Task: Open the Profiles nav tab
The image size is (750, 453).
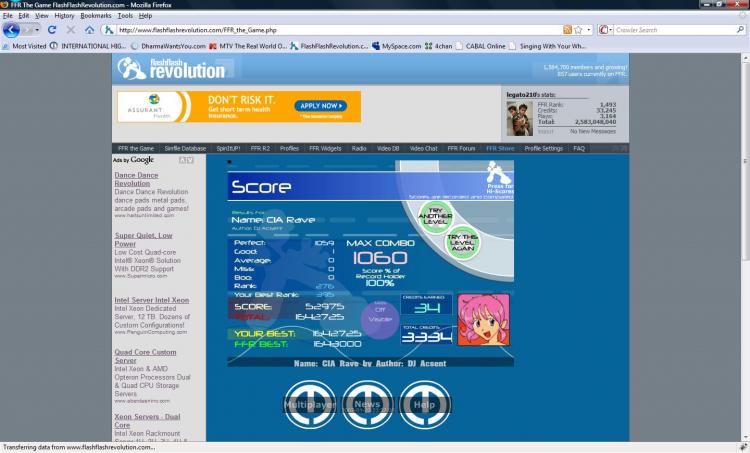Action: coord(289,148)
